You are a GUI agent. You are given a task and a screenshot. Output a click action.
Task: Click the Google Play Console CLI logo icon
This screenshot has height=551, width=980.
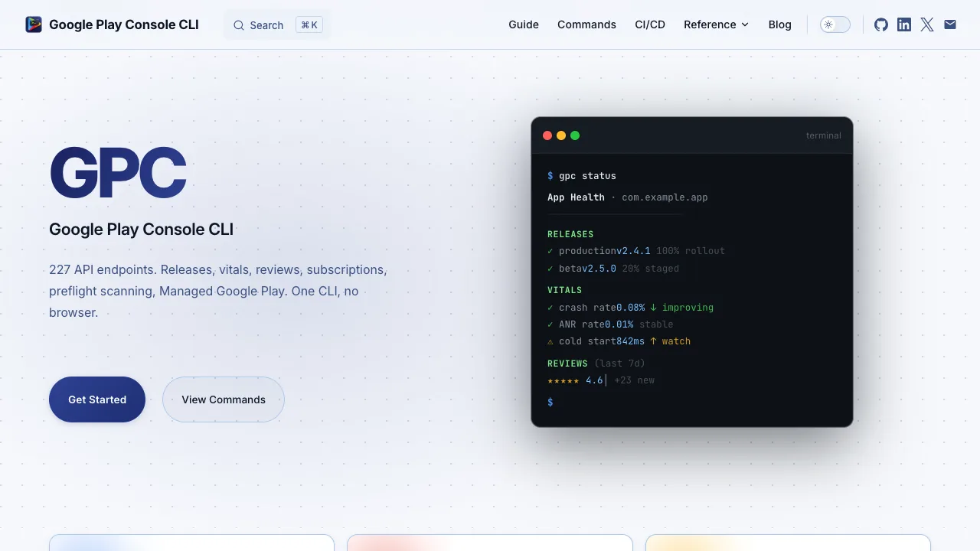[x=34, y=24]
